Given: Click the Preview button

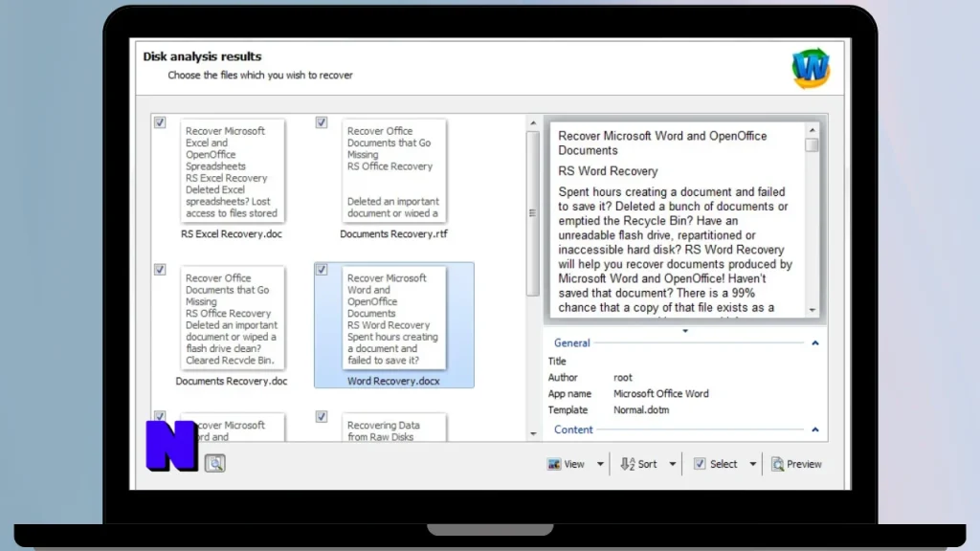Looking at the screenshot, I should tap(796, 464).
